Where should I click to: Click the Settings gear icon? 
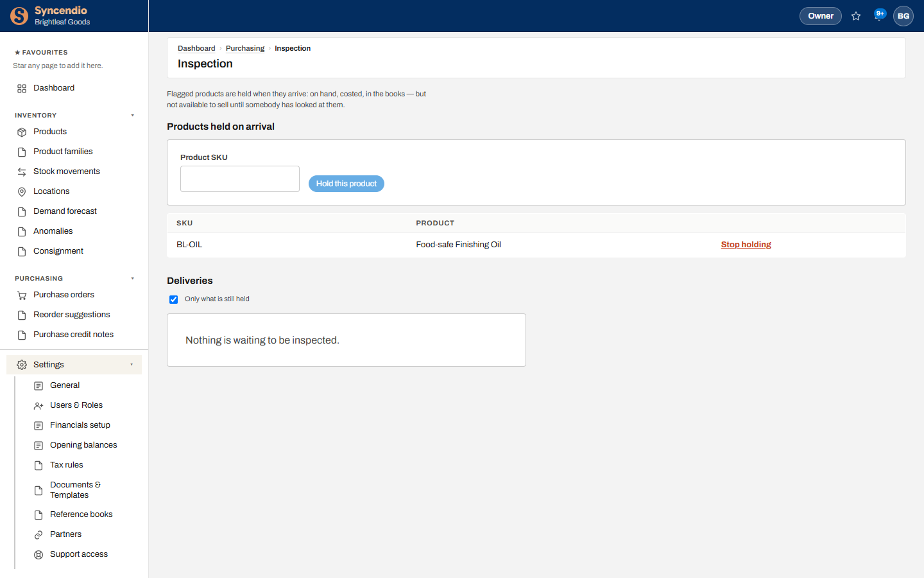coord(22,365)
